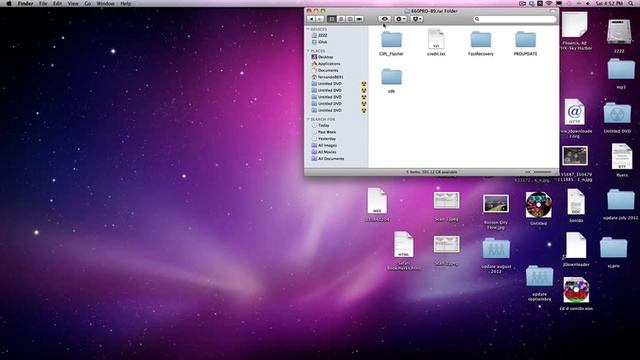Viewport: 640px width, 360px height.
Task: Select Past Week saved search
Action: point(324,132)
